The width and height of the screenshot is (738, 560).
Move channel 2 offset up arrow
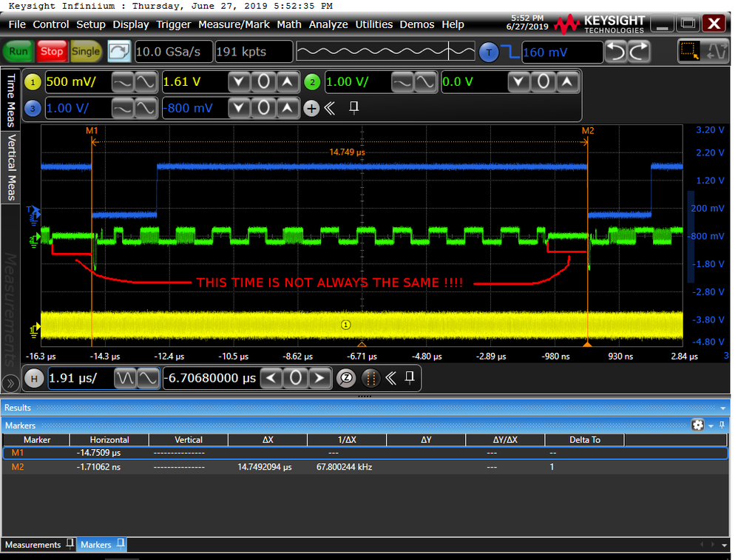pyautogui.click(x=567, y=82)
